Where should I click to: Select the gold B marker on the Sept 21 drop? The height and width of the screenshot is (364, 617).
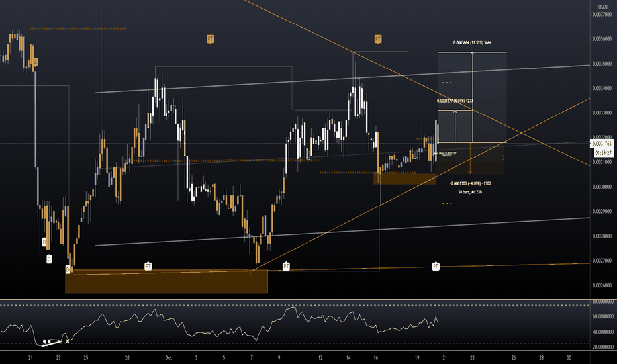(35, 62)
